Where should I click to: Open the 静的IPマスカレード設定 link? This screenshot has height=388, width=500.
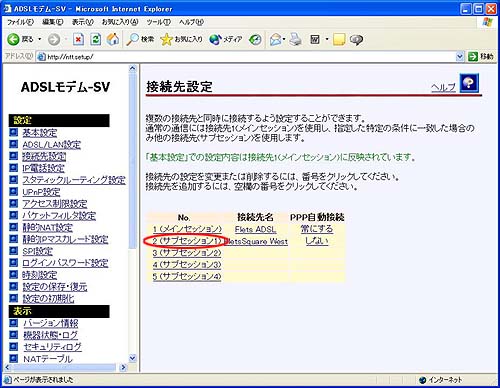(65, 239)
